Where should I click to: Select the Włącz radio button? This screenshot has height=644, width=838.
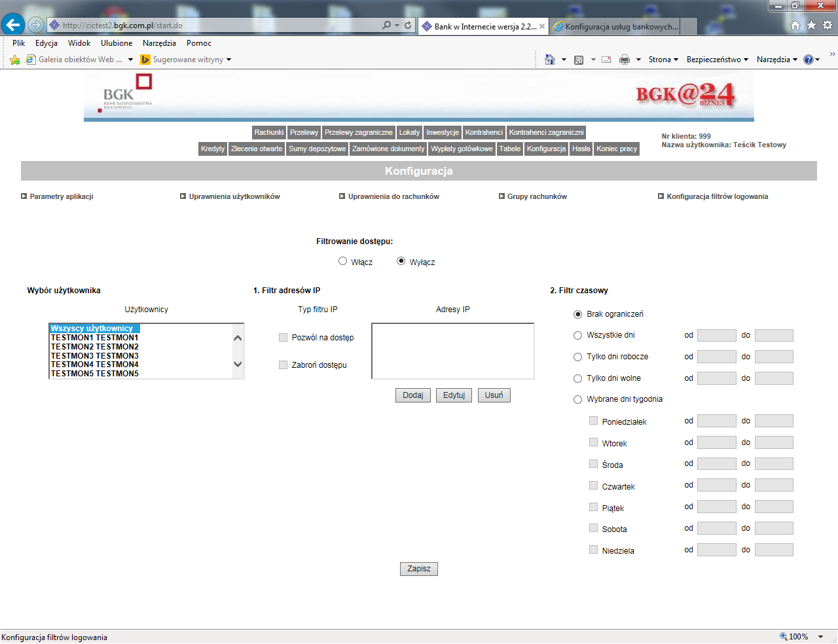pos(342,260)
